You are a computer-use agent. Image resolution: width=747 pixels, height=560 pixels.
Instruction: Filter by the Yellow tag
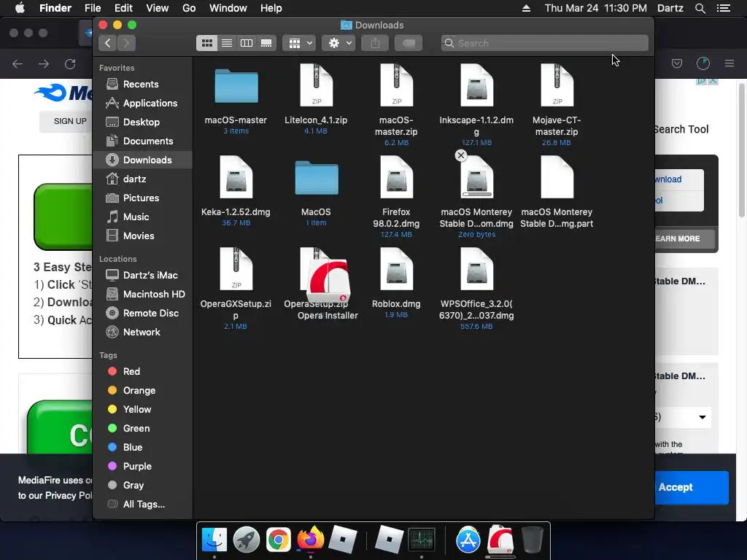tap(142, 410)
